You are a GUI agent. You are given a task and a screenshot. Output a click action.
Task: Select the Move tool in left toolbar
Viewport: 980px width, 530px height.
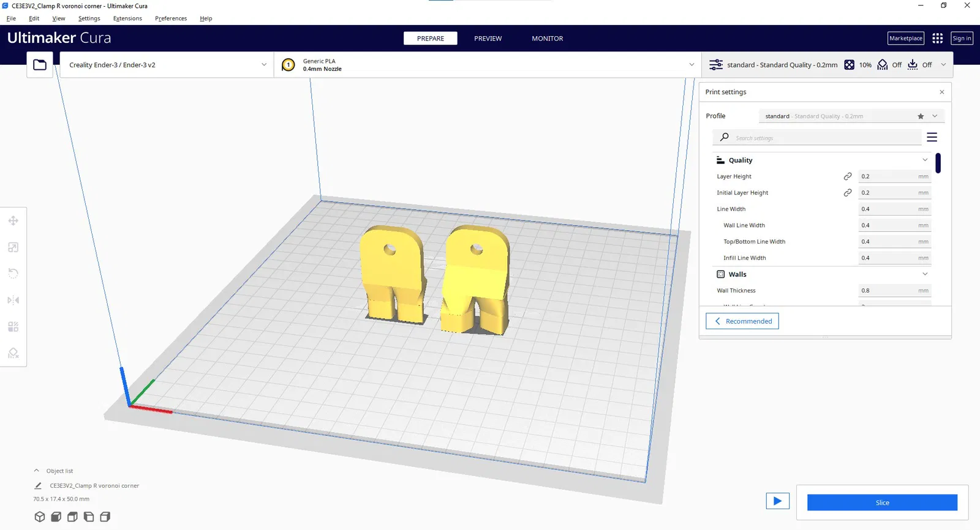click(13, 220)
